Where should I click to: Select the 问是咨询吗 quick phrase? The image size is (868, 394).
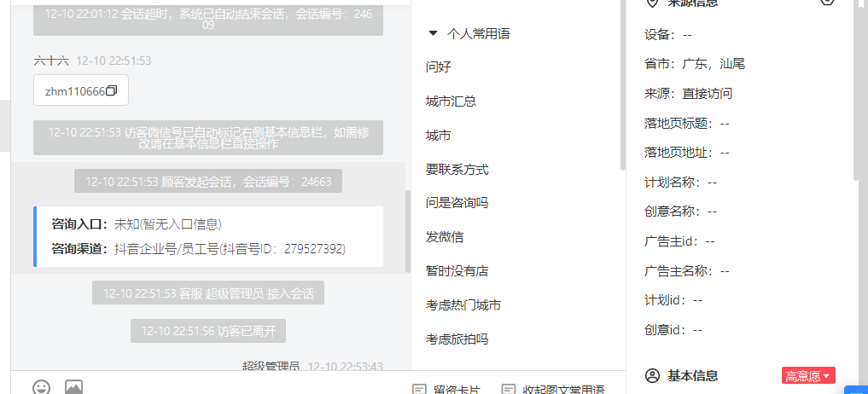coord(457,203)
